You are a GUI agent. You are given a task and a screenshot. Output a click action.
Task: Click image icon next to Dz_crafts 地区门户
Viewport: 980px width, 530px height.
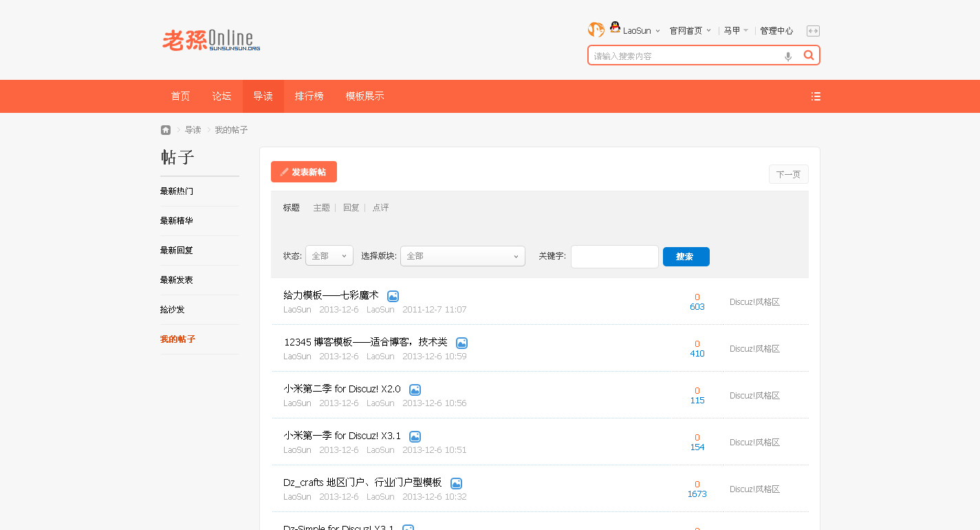(456, 483)
